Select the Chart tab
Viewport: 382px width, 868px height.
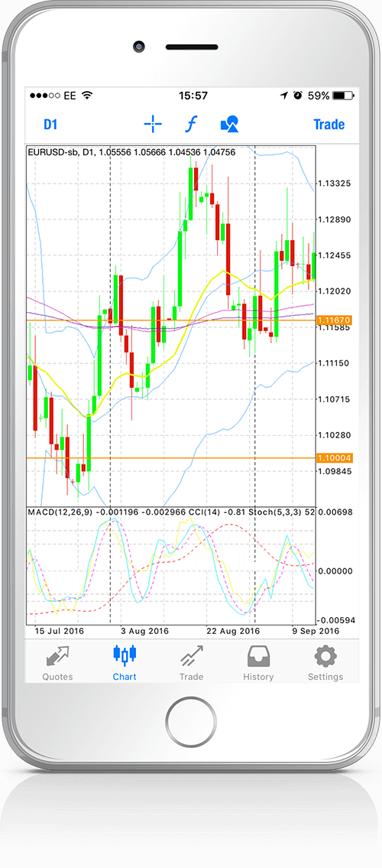point(125,663)
